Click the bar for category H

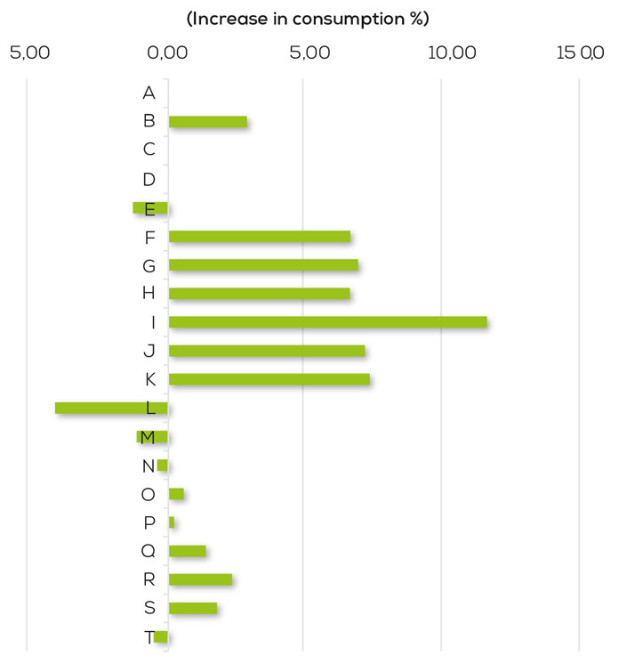pos(259,293)
